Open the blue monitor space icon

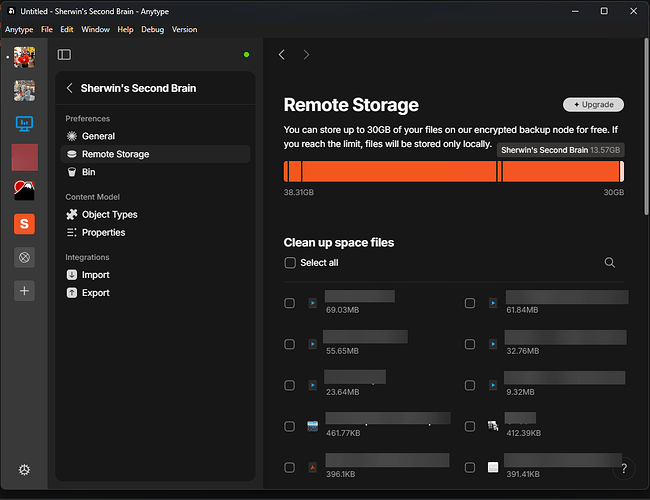click(x=24, y=124)
